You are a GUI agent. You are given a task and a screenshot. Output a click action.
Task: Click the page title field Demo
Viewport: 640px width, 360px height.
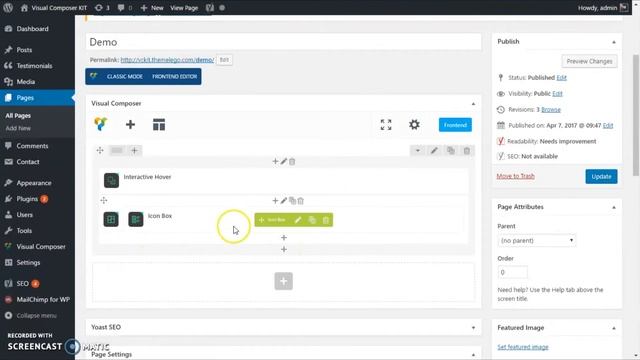[x=283, y=42]
